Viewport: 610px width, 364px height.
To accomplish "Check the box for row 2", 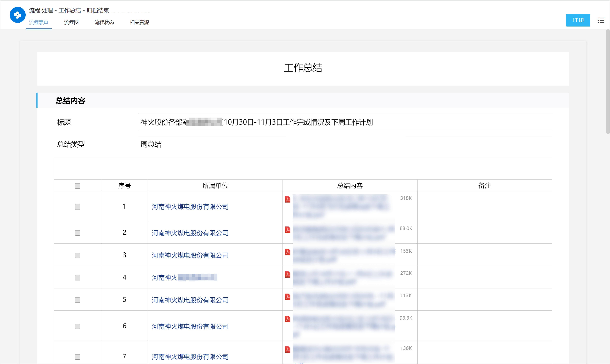I will click(77, 233).
